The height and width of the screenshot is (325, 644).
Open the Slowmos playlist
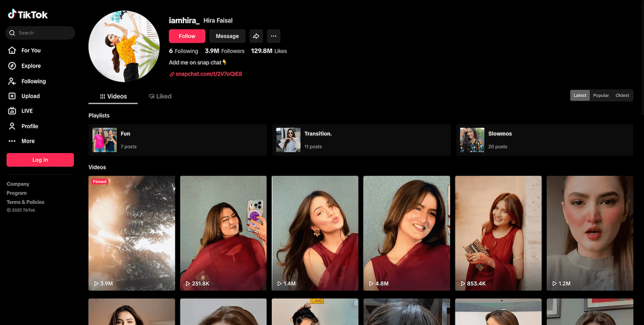click(x=544, y=140)
